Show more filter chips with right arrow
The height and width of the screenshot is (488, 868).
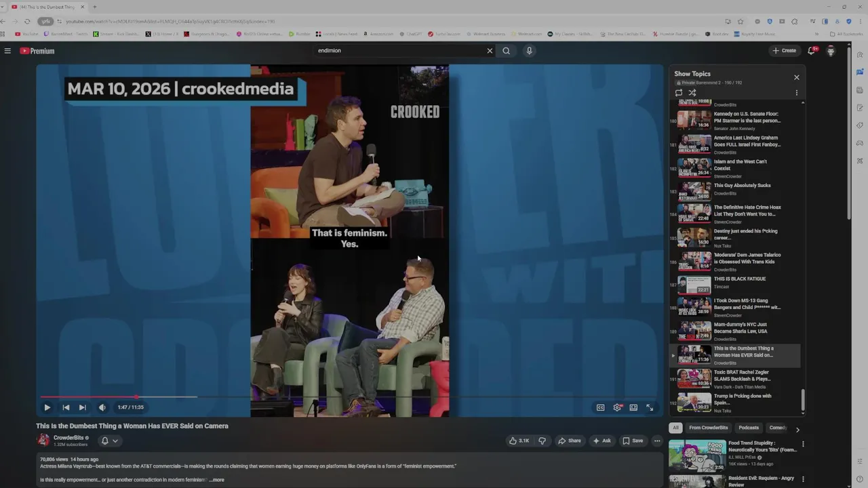(797, 429)
